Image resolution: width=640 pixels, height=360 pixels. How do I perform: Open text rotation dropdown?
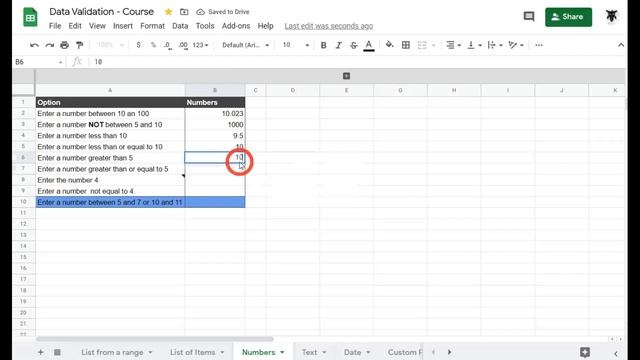516,45
